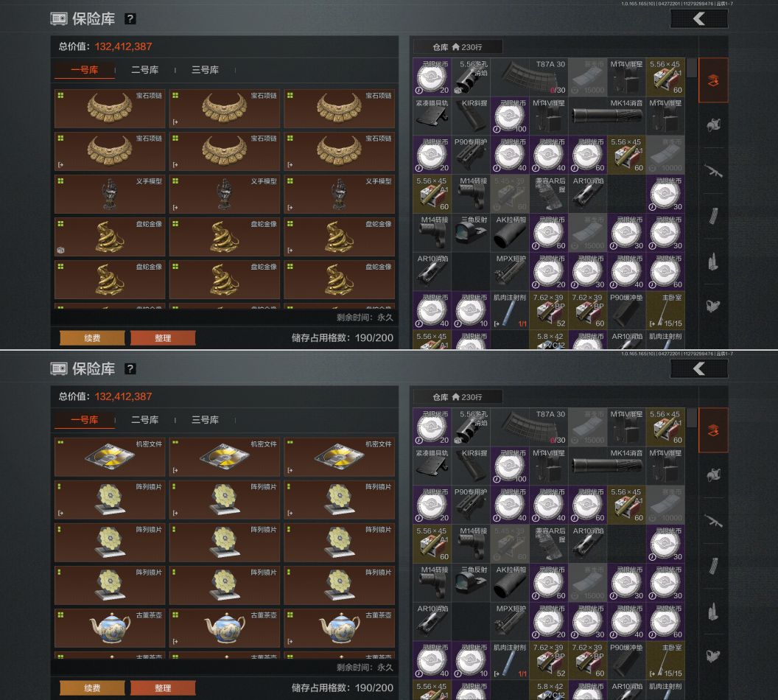Click the back arrow in the lower window

pyautogui.click(x=699, y=368)
